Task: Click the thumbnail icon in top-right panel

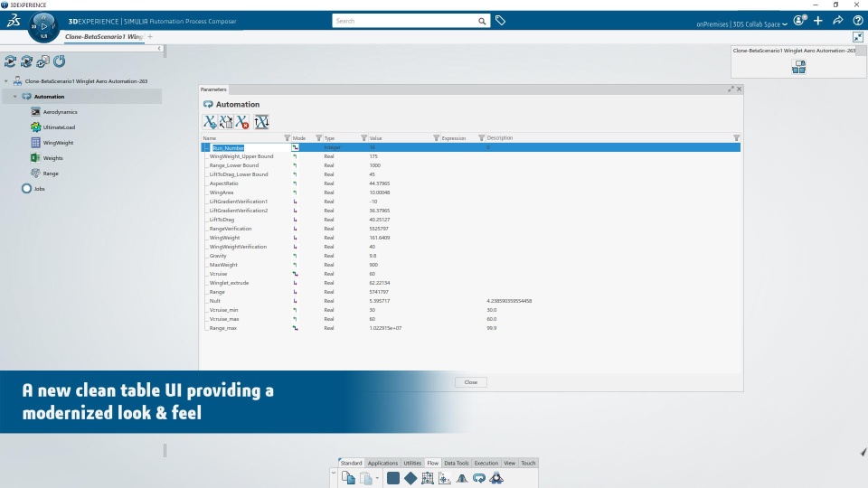Action: (x=798, y=67)
